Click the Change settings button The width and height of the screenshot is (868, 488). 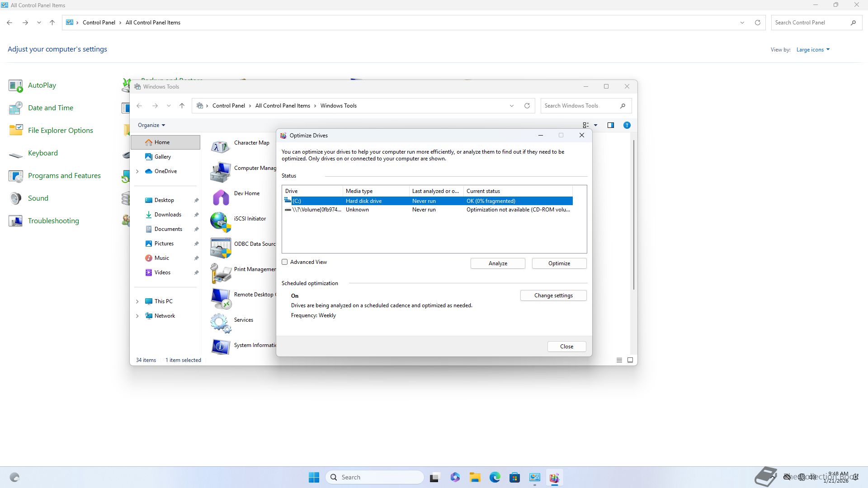553,296
